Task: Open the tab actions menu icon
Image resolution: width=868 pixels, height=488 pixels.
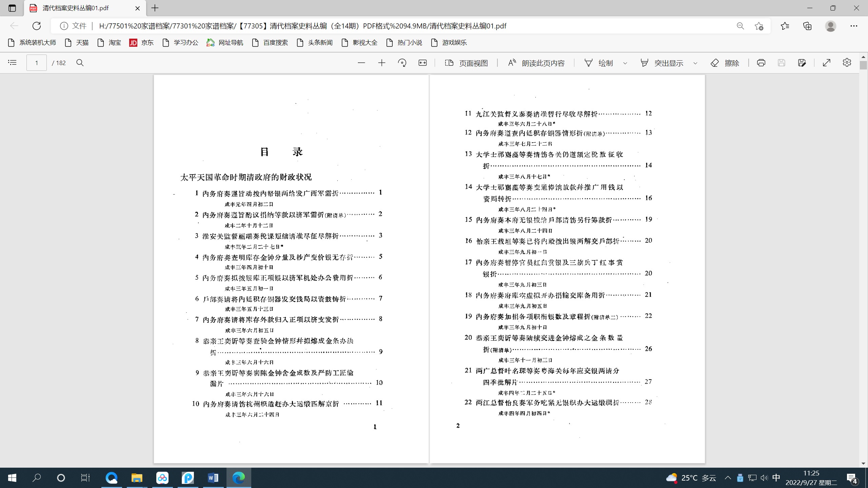Action: tap(12, 8)
